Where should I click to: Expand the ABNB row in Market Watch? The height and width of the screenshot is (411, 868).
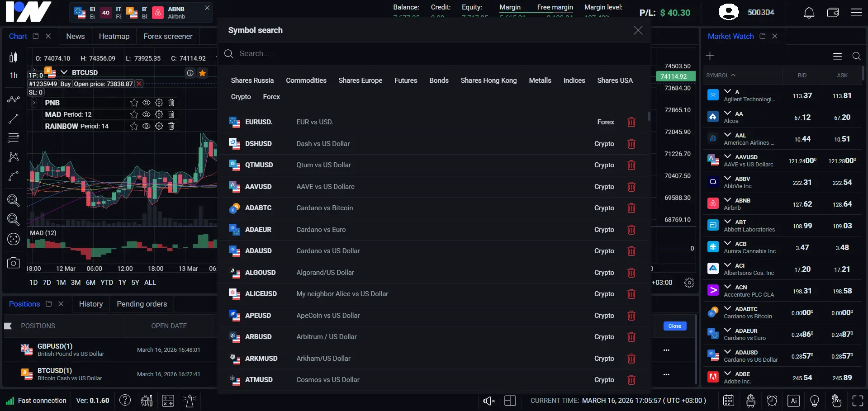point(727,200)
